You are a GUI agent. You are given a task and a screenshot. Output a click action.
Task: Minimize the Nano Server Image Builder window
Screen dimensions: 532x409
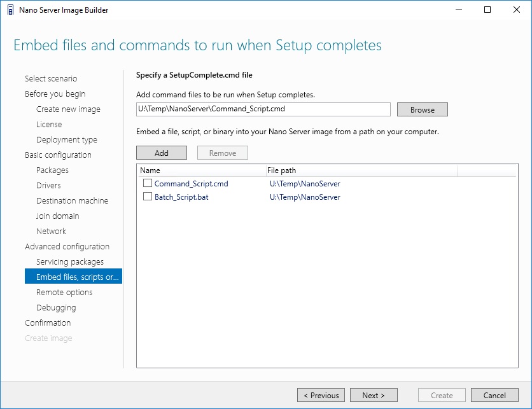[x=459, y=10]
